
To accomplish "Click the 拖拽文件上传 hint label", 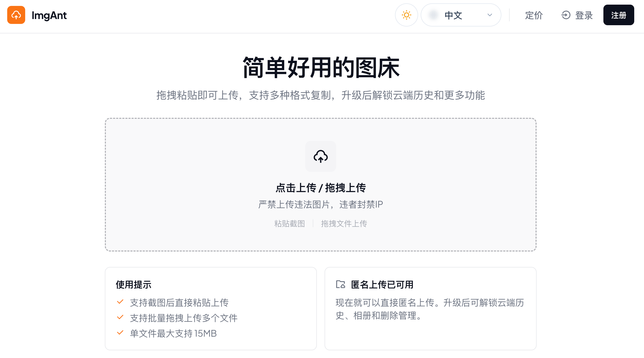I will point(344,223).
